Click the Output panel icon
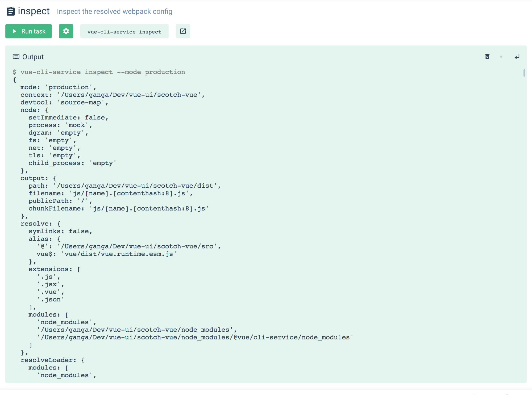 tap(16, 57)
